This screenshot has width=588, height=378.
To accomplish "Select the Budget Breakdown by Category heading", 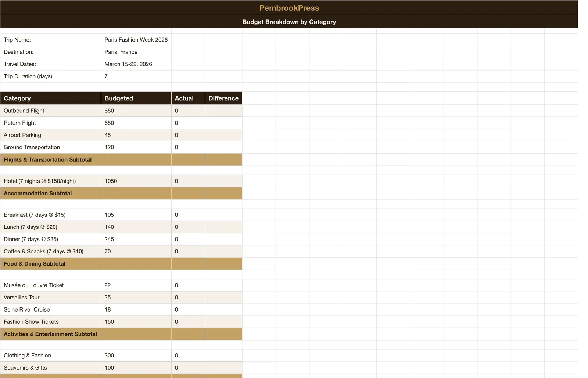I will [x=289, y=22].
